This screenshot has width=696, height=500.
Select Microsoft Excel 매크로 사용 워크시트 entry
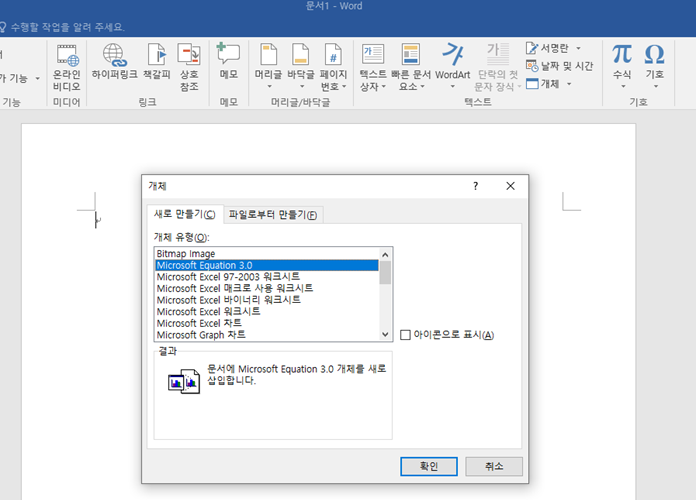[267, 288]
